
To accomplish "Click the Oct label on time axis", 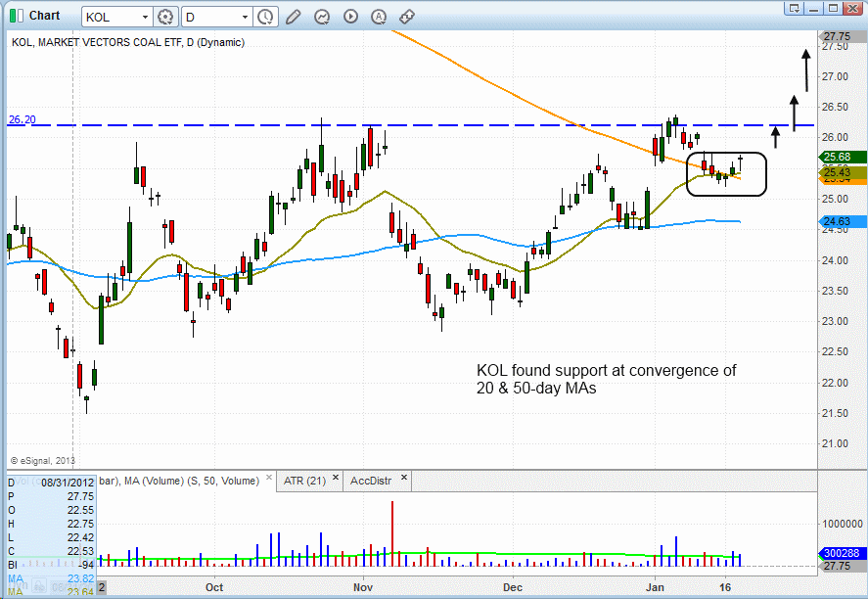I will [x=214, y=587].
